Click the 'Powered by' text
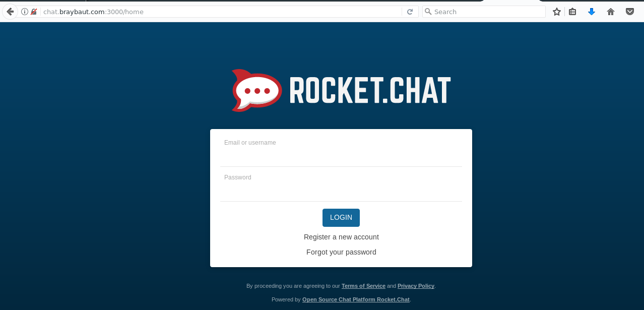This screenshot has height=310, width=644. [x=286, y=299]
